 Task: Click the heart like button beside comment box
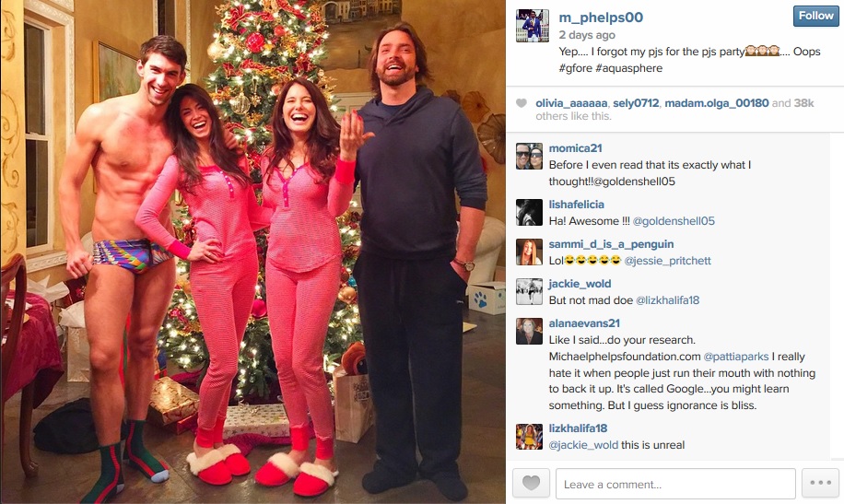[x=532, y=483]
